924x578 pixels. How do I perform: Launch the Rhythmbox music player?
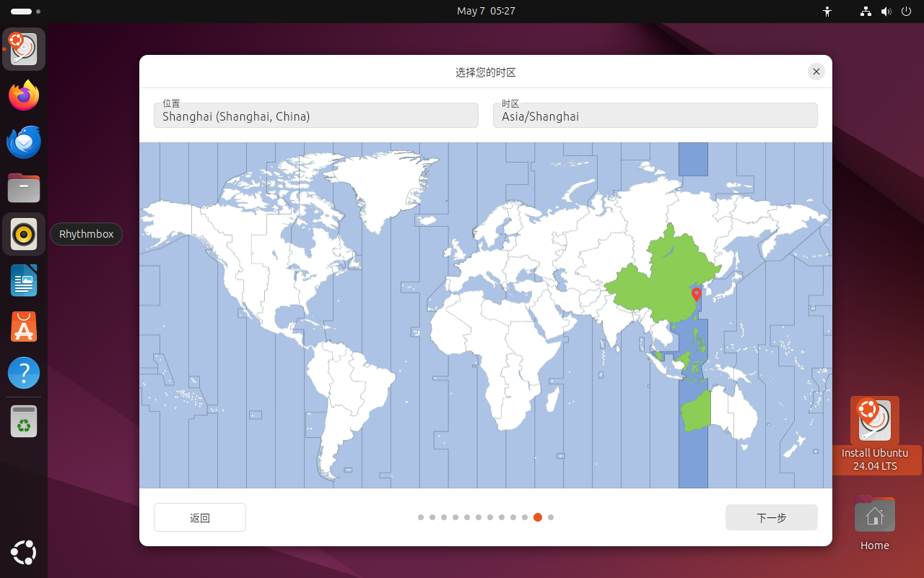24,234
